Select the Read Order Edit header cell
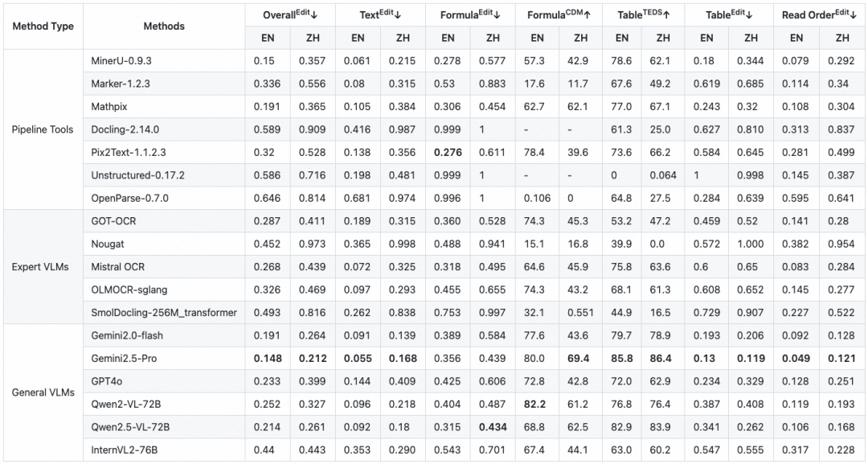 [x=819, y=14]
